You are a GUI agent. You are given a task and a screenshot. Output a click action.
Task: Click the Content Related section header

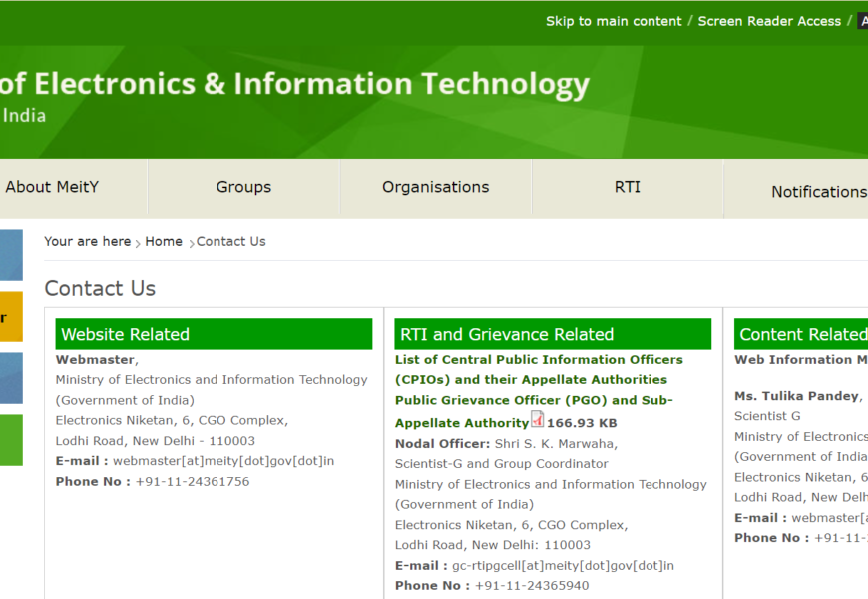point(801,334)
